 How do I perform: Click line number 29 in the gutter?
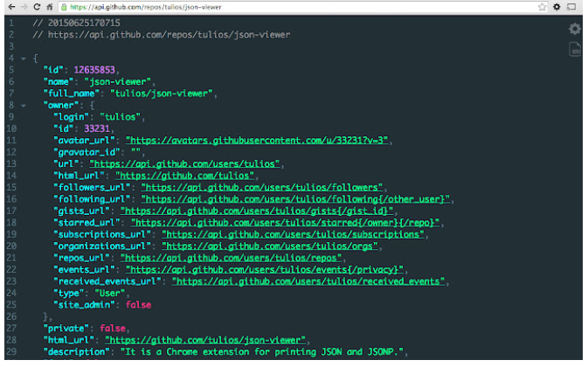[x=11, y=351]
